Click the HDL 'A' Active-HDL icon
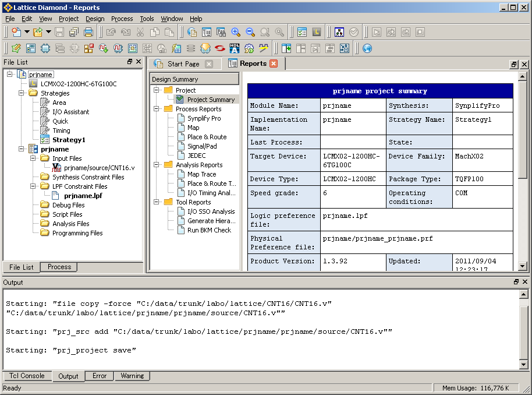 coord(235,48)
